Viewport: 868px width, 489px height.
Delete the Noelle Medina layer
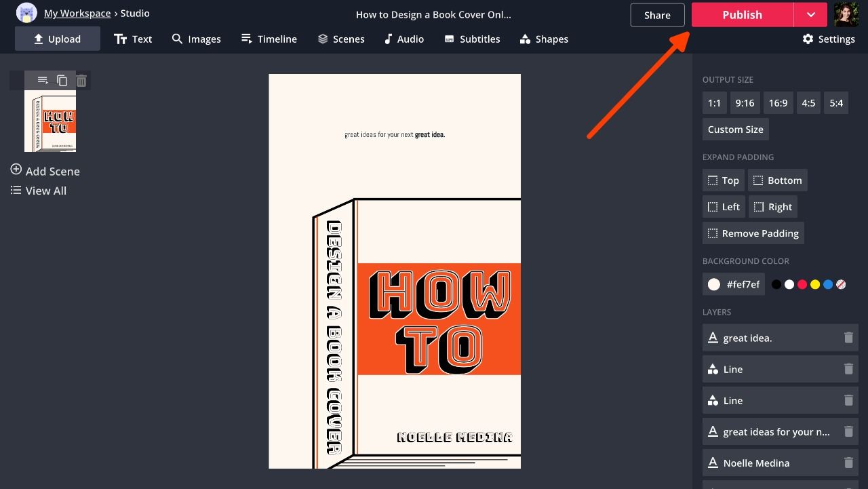[848, 463]
